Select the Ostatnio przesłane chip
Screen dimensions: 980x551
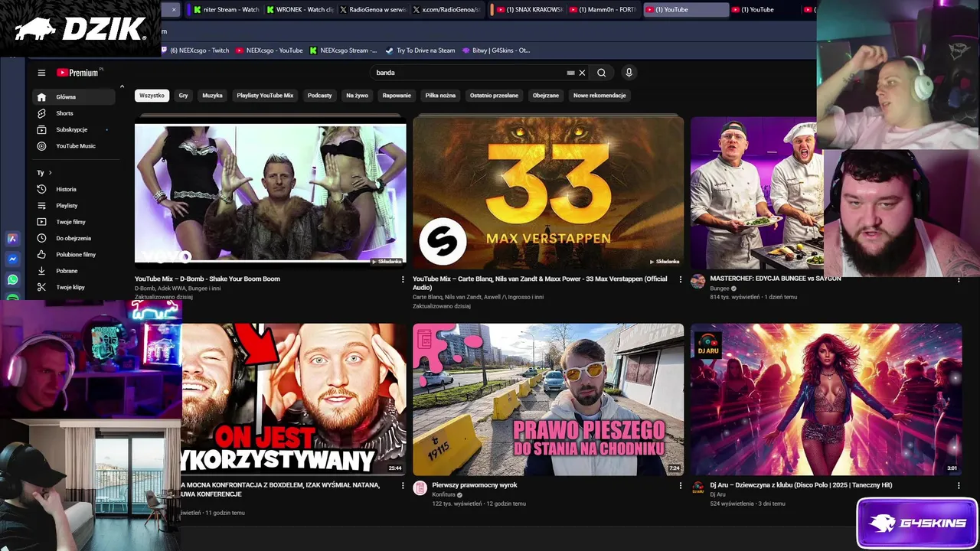click(x=494, y=96)
